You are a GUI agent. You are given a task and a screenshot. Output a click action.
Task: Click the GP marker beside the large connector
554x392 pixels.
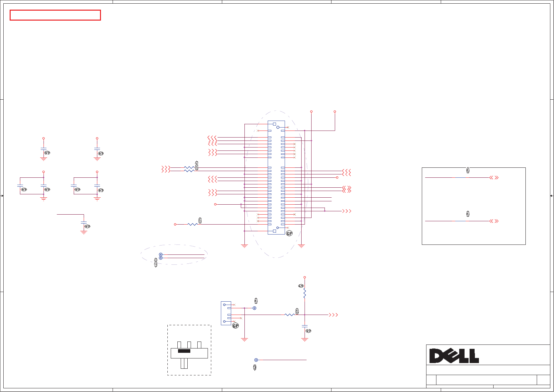[x=289, y=234]
